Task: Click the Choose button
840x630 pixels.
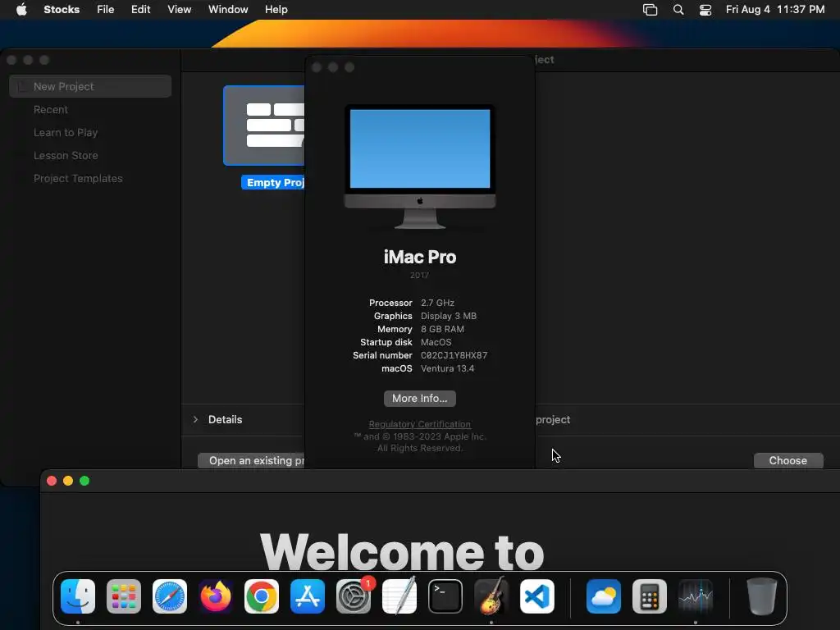Action: click(x=788, y=460)
